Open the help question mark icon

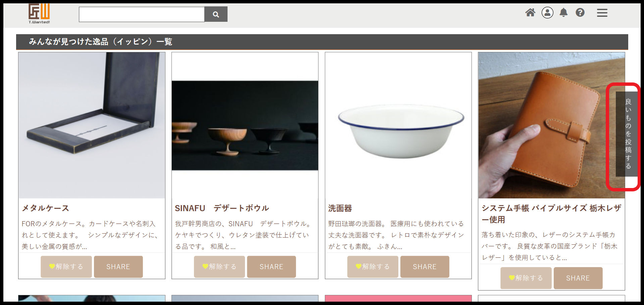pos(580,13)
